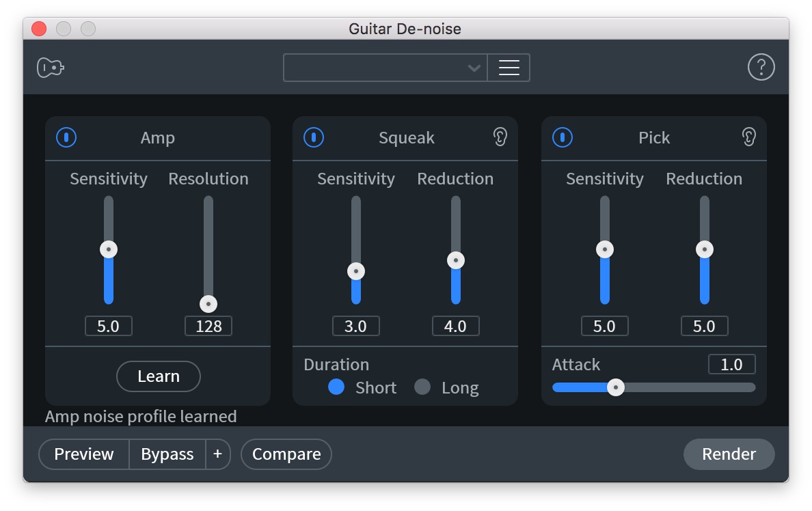Close the Guitar De-noise window
The height and width of the screenshot is (511, 812).
pyautogui.click(x=39, y=29)
